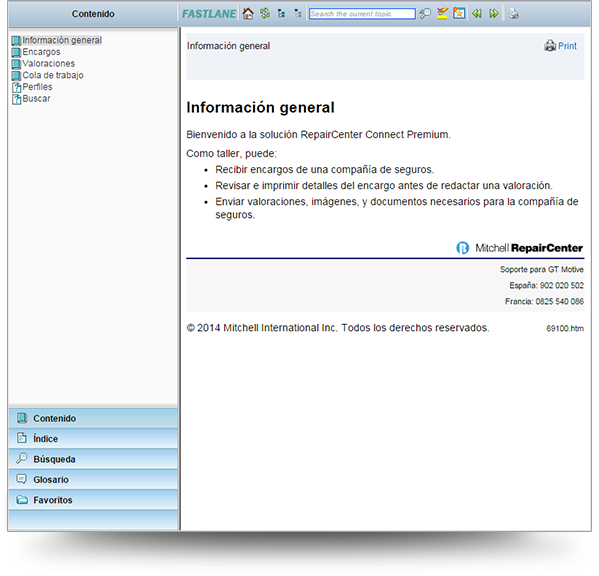Switch to the Índice pane tab
Screen dimensions: 599x576
[93, 438]
